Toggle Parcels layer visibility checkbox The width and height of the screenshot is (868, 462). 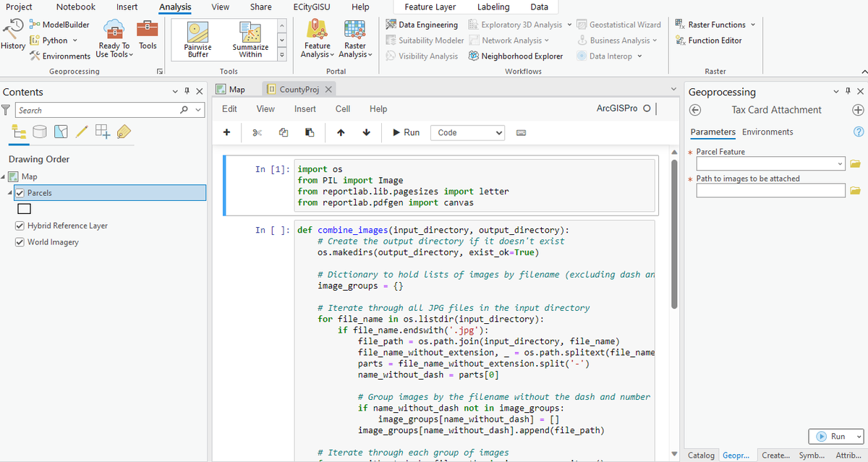click(x=20, y=193)
